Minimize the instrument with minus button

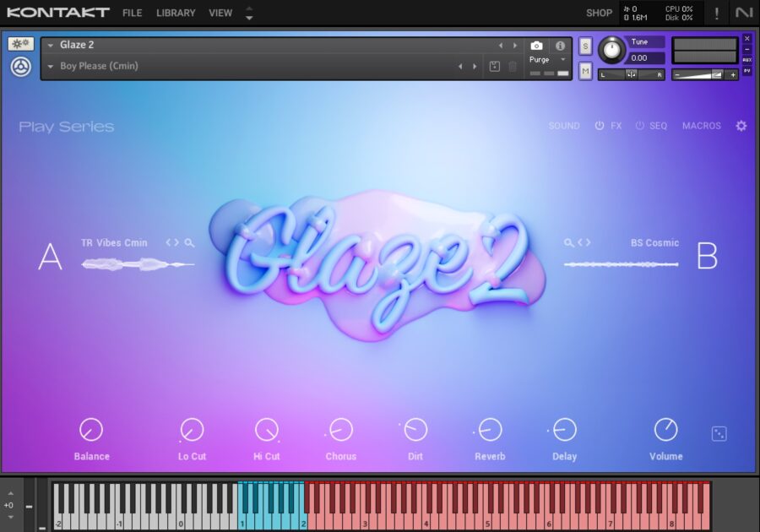coord(747,49)
